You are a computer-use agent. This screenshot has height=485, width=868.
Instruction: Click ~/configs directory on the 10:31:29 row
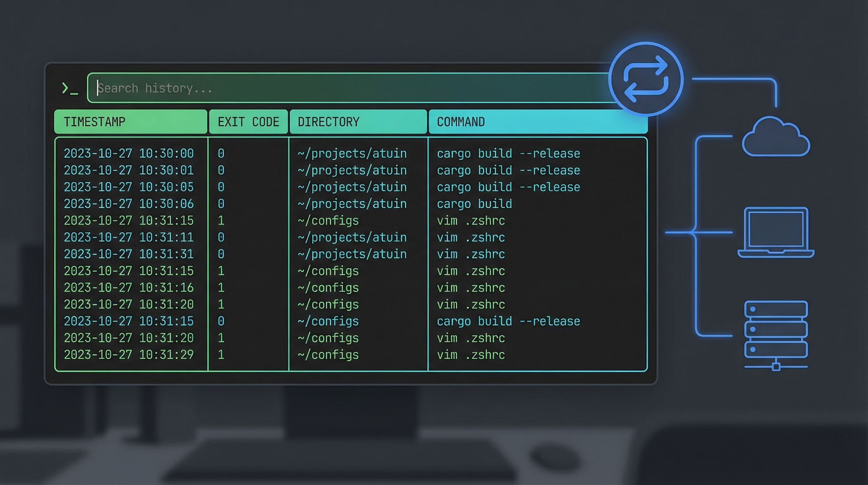click(x=328, y=355)
